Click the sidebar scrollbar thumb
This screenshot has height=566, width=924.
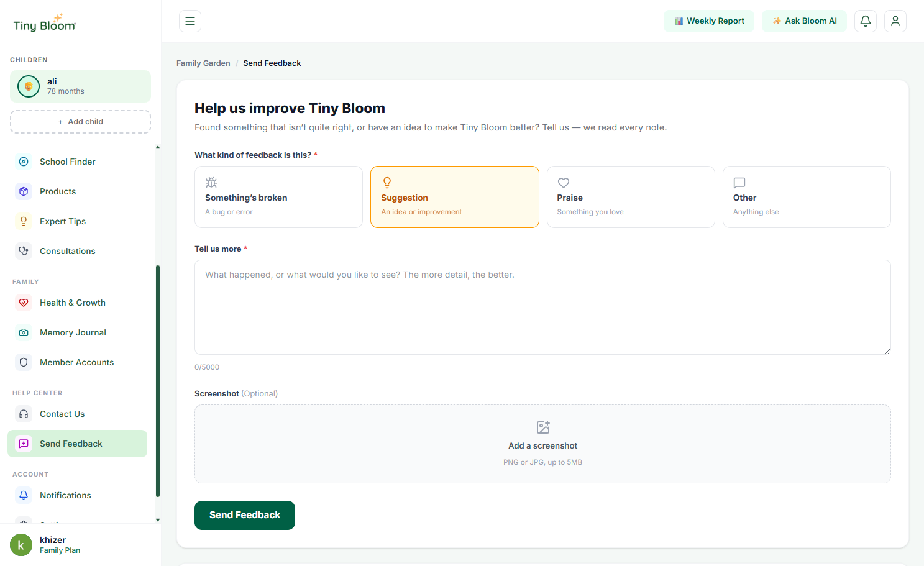158,381
